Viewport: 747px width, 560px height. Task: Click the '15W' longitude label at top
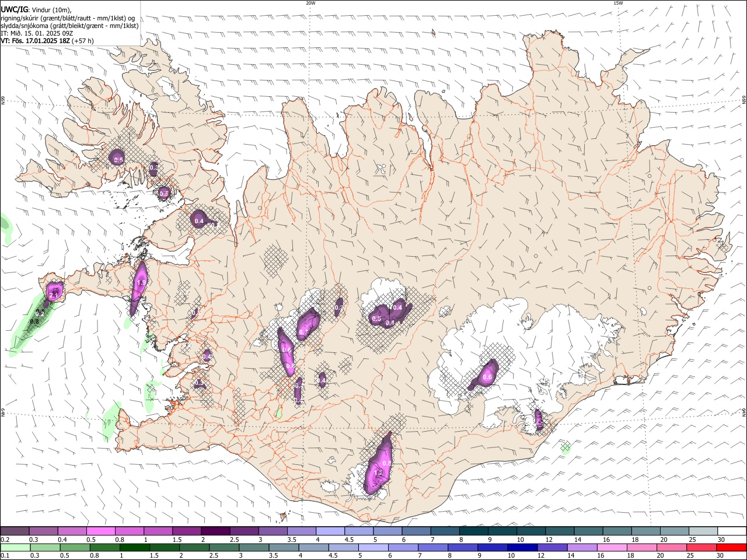click(x=618, y=3)
